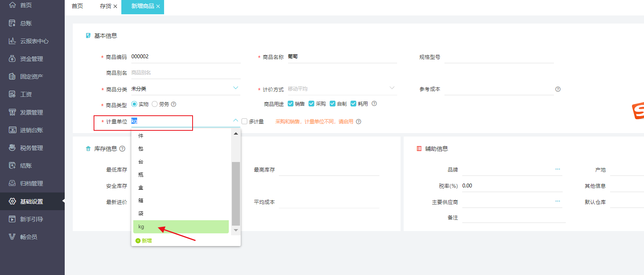644x275 pixels.
Task: Open 云报表中心 chart icon in sidebar
Action: coord(12,41)
